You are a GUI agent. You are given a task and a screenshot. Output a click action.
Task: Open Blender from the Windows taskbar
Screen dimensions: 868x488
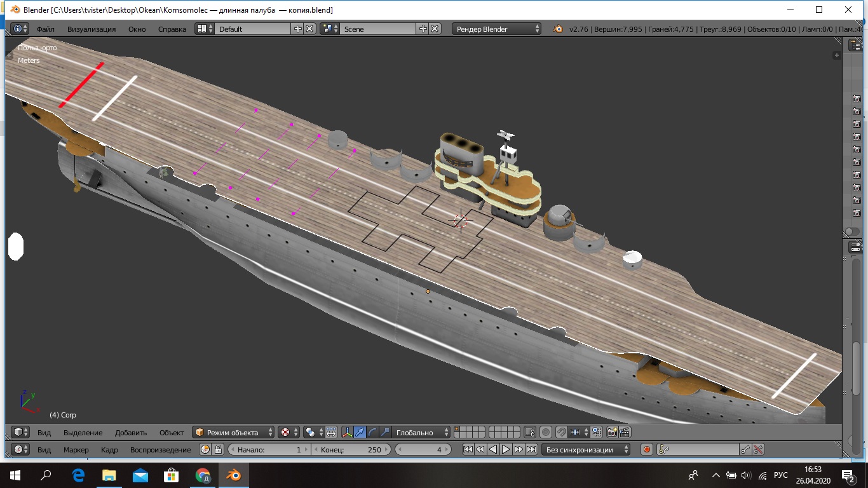pos(233,475)
